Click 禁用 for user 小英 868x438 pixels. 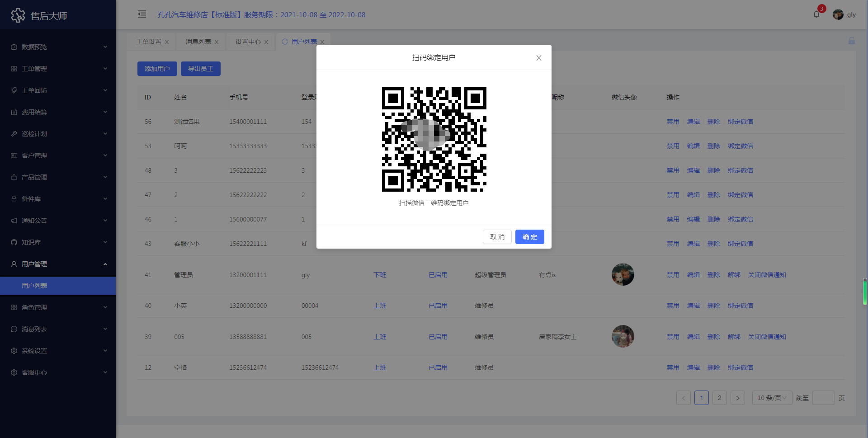pyautogui.click(x=673, y=306)
